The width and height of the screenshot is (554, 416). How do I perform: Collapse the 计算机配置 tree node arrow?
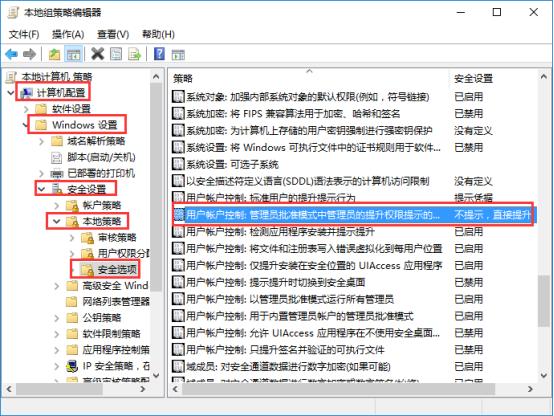point(11,93)
